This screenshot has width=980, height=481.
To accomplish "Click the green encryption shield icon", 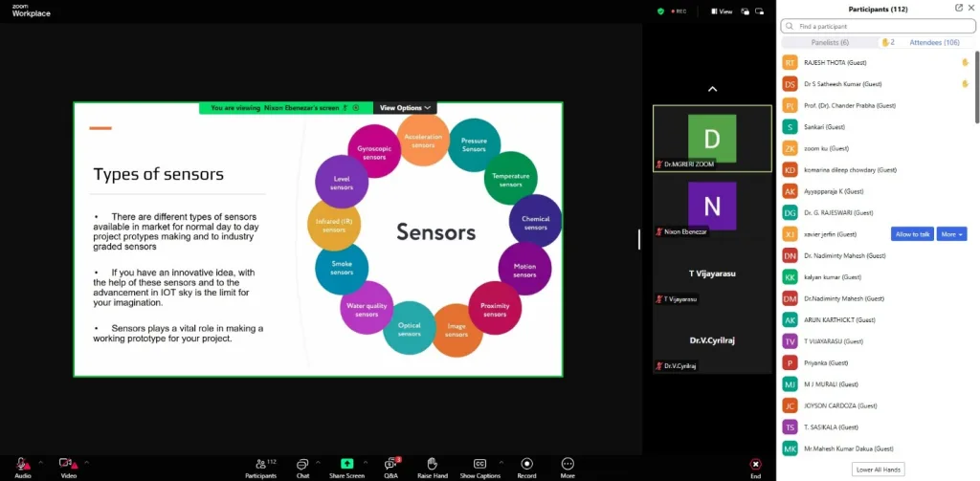I will click(660, 11).
